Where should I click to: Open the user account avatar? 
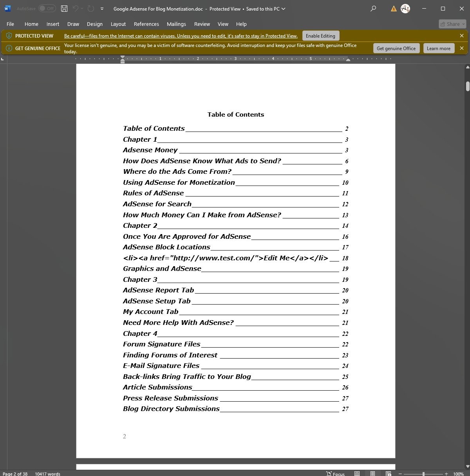coord(405,9)
